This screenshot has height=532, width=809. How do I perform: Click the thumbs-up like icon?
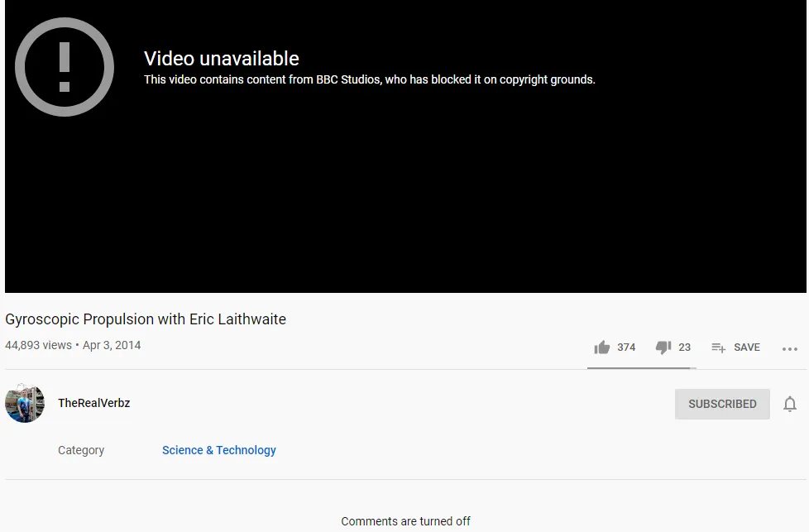(601, 347)
